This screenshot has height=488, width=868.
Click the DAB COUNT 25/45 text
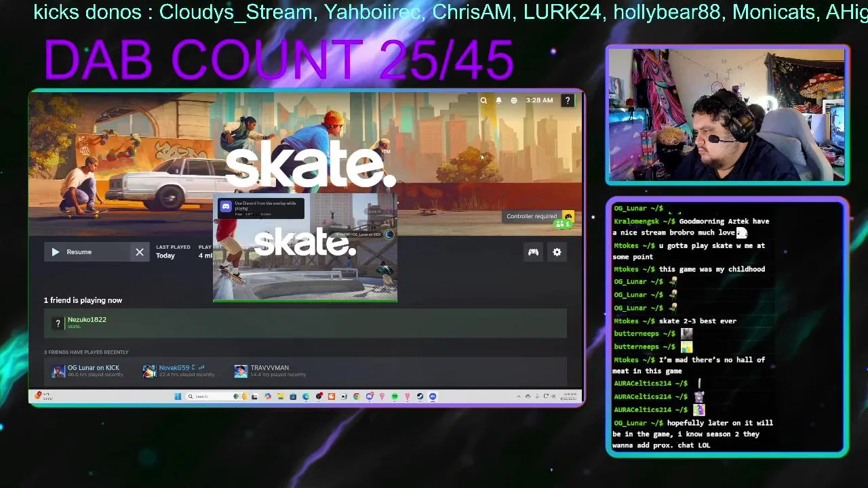[x=279, y=60]
